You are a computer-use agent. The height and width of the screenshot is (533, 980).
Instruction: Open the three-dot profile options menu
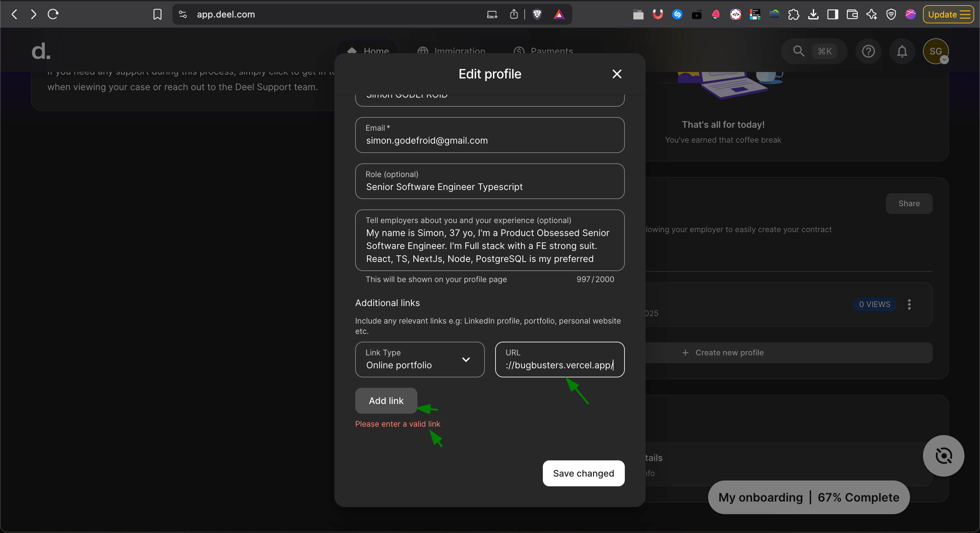[909, 304]
